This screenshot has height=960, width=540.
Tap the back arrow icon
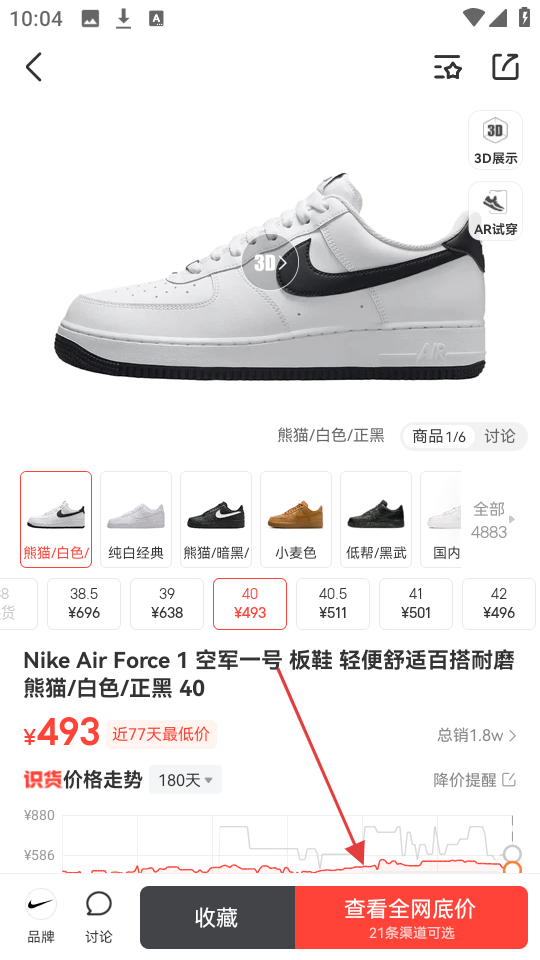(x=34, y=67)
